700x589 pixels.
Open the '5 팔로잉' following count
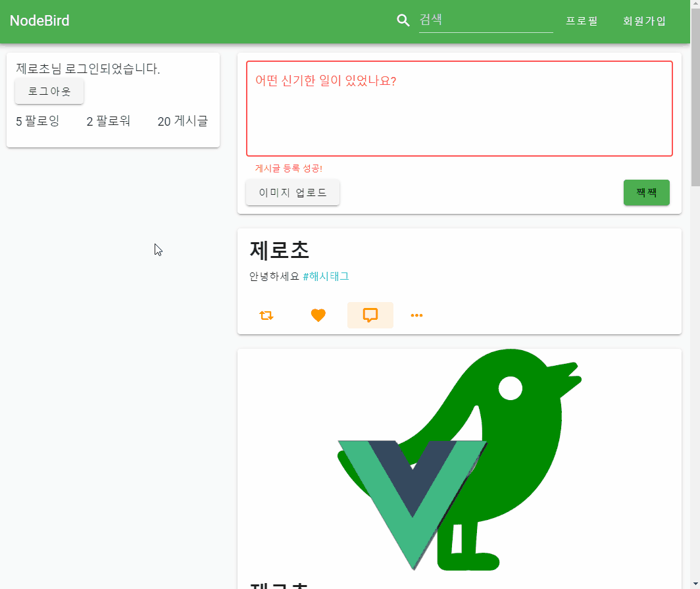(x=37, y=121)
